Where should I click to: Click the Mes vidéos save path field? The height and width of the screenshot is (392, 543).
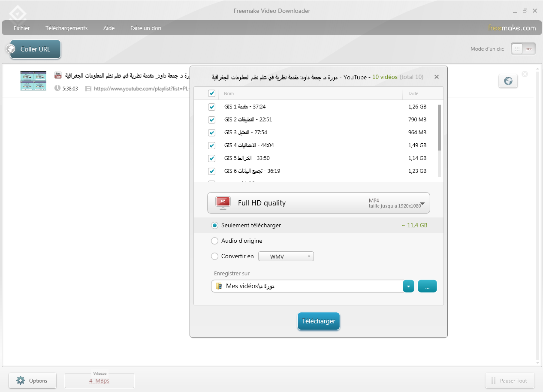(x=307, y=286)
